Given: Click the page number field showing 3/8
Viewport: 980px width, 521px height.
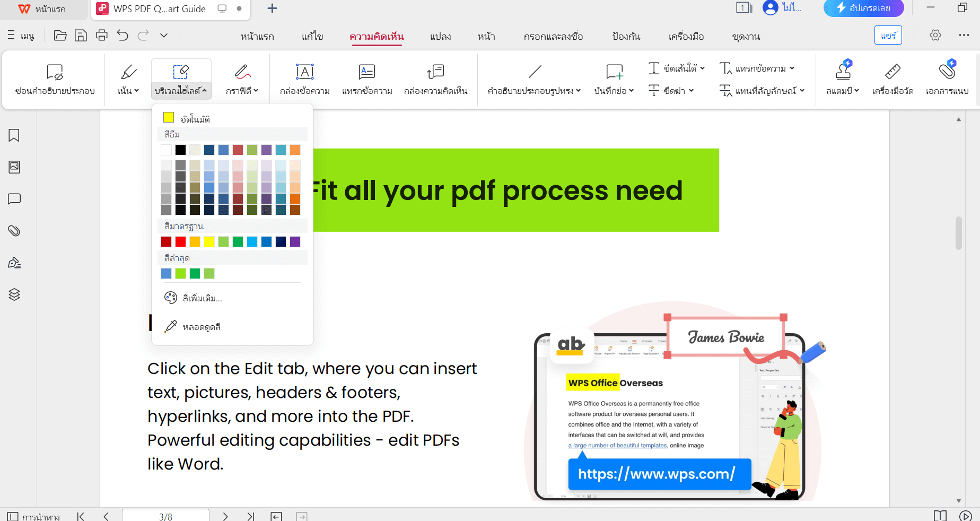Looking at the screenshot, I should point(165,516).
